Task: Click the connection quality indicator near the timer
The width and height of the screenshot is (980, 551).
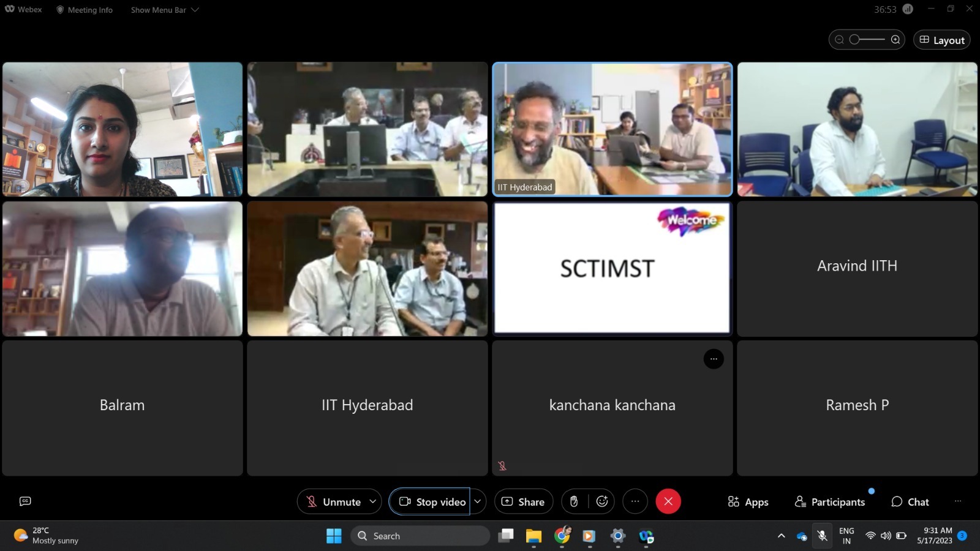Action: [908, 9]
